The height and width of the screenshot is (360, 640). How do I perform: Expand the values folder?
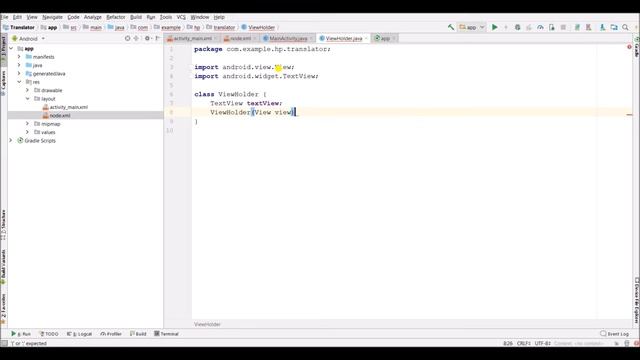click(x=27, y=132)
